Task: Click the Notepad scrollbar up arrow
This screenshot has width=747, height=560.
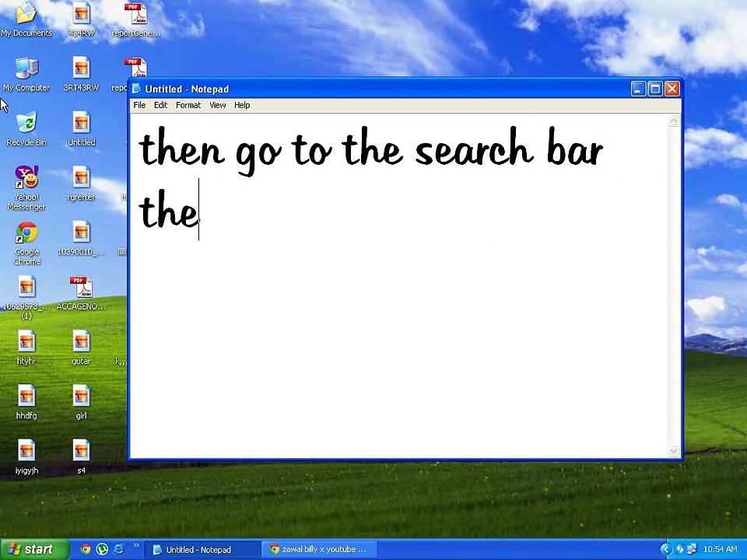Action: [x=674, y=121]
